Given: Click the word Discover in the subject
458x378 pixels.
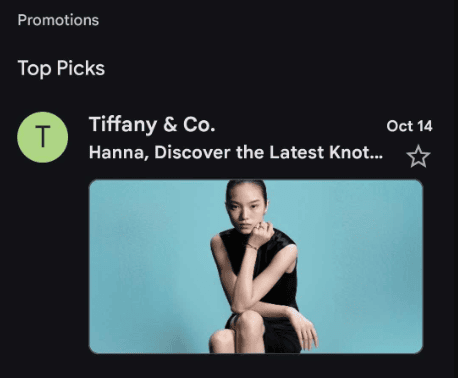Looking at the screenshot, I should coord(192,152).
